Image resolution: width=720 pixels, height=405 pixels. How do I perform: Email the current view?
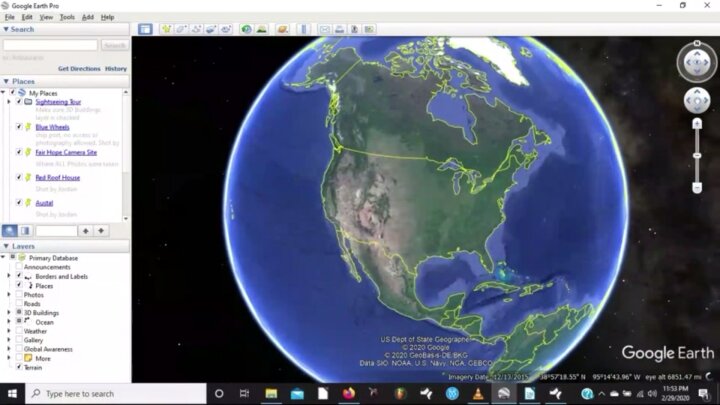(x=325, y=29)
